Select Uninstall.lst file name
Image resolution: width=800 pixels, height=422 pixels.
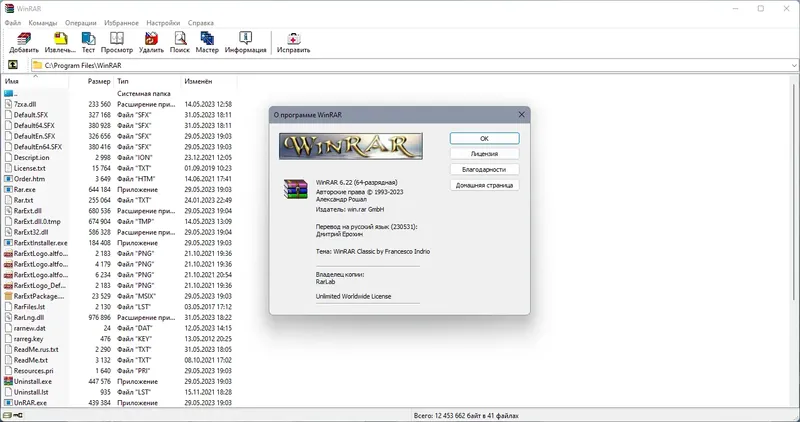(x=31, y=392)
